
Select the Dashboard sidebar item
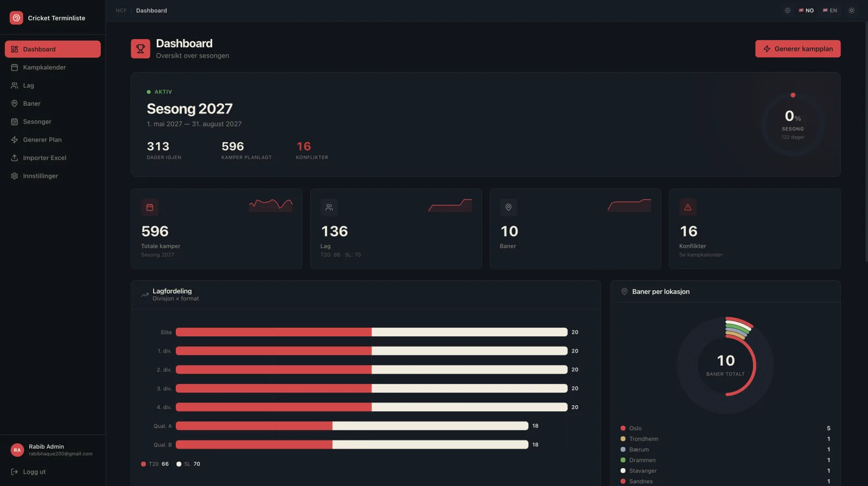pyautogui.click(x=53, y=49)
